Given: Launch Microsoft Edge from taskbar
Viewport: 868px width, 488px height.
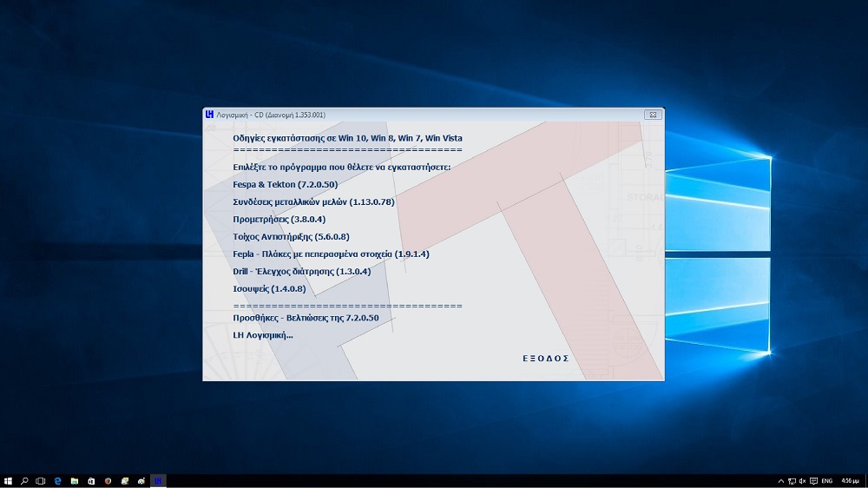Looking at the screenshot, I should [57, 481].
